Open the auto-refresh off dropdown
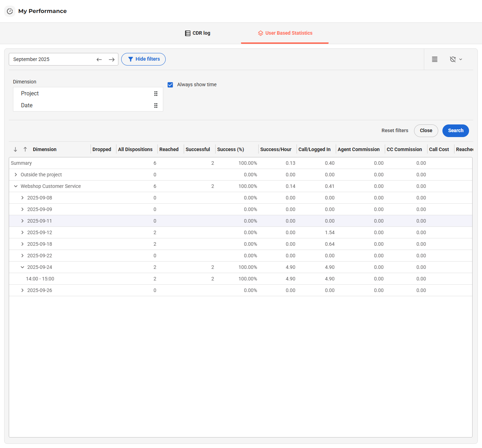The width and height of the screenshot is (482, 448). pyautogui.click(x=456, y=59)
